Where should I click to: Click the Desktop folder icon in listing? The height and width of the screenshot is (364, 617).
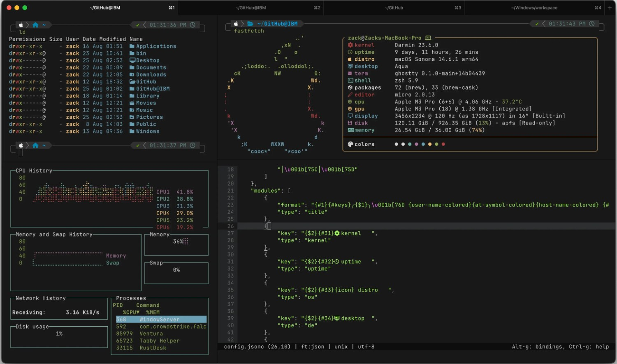pos(132,60)
